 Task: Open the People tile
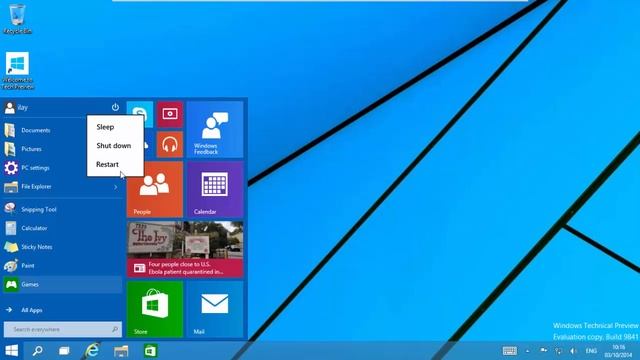(155, 189)
